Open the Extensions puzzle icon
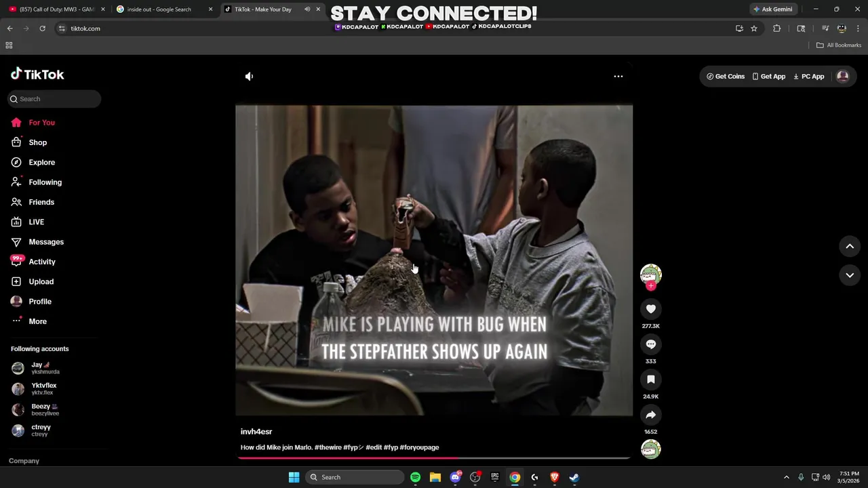Viewport: 868px width, 488px height. [777, 28]
